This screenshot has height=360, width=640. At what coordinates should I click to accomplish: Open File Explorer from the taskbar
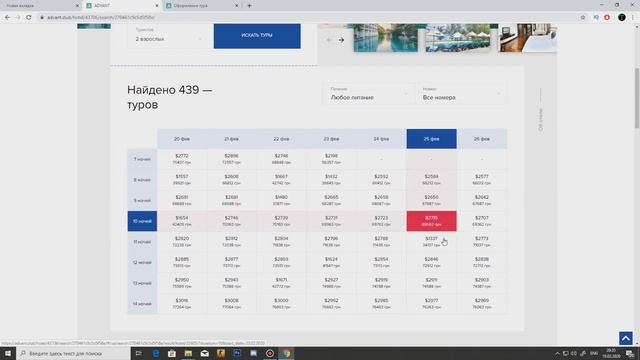click(x=188, y=353)
